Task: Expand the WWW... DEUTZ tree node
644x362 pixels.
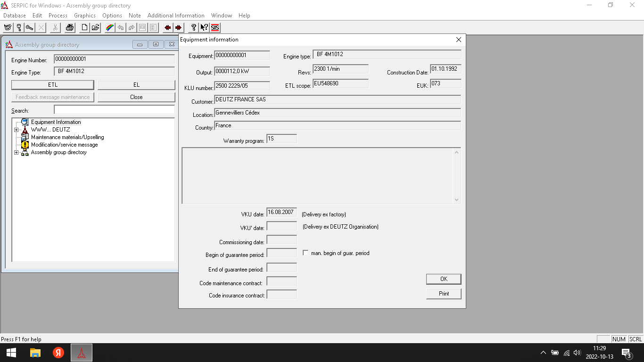Action: coord(17,130)
